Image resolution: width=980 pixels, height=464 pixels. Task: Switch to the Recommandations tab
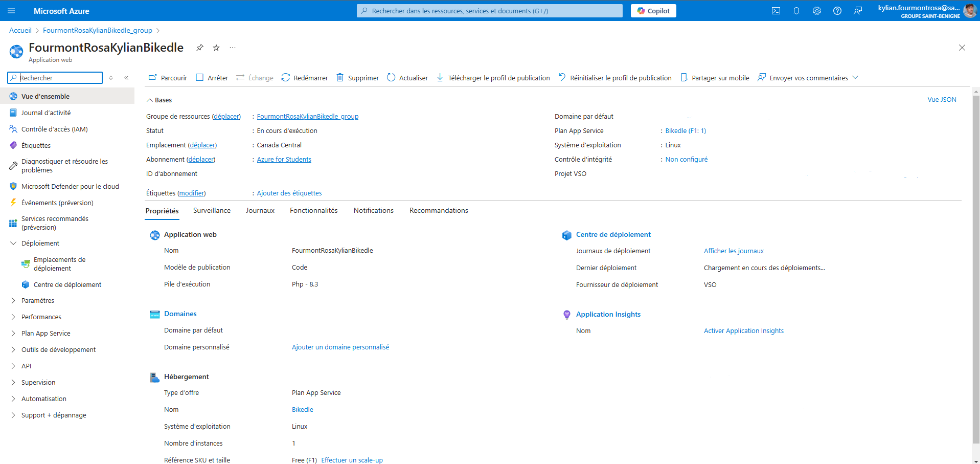[x=439, y=210]
